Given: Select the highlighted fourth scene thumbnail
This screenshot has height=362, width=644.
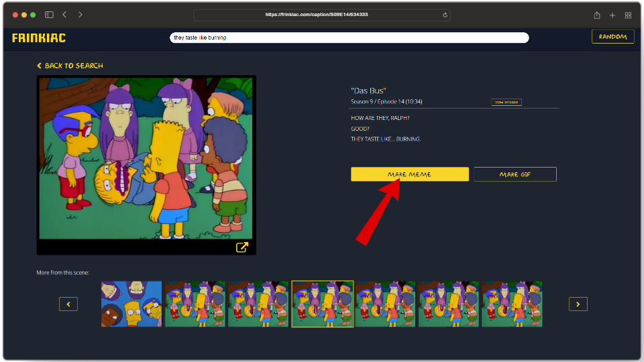Looking at the screenshot, I should (x=323, y=304).
